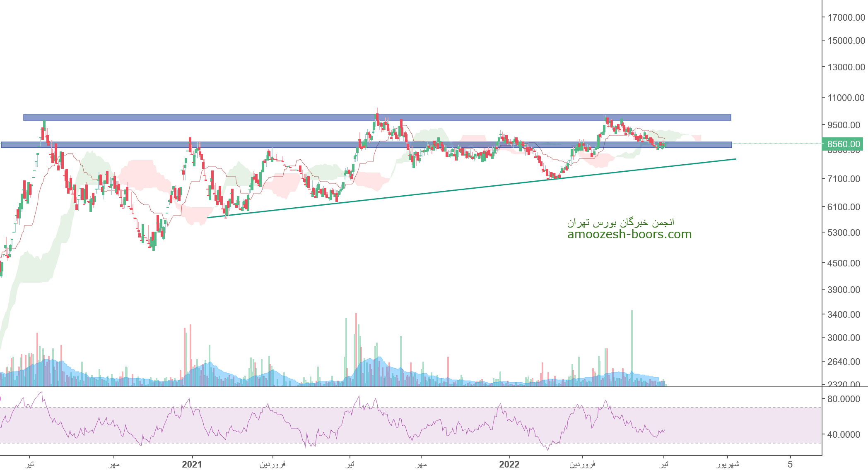This screenshot has width=868, height=470.
Task: Click the 13000.00 price axis label
Action: point(846,67)
